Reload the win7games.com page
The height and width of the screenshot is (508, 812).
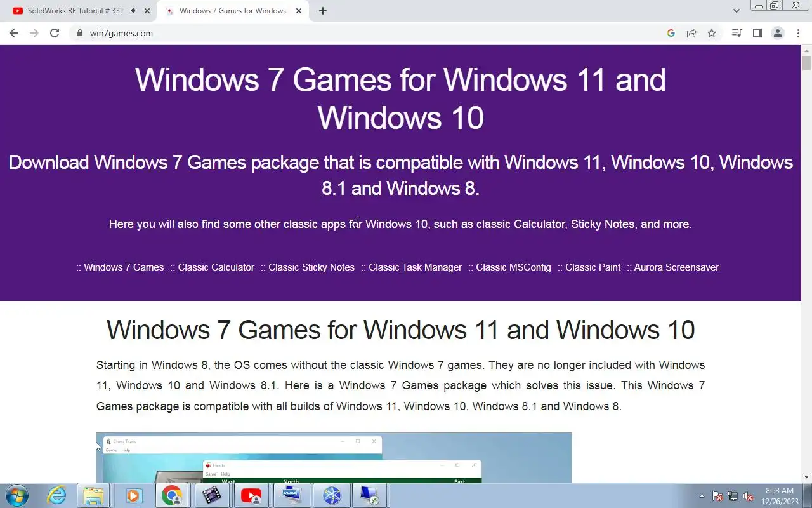click(55, 33)
